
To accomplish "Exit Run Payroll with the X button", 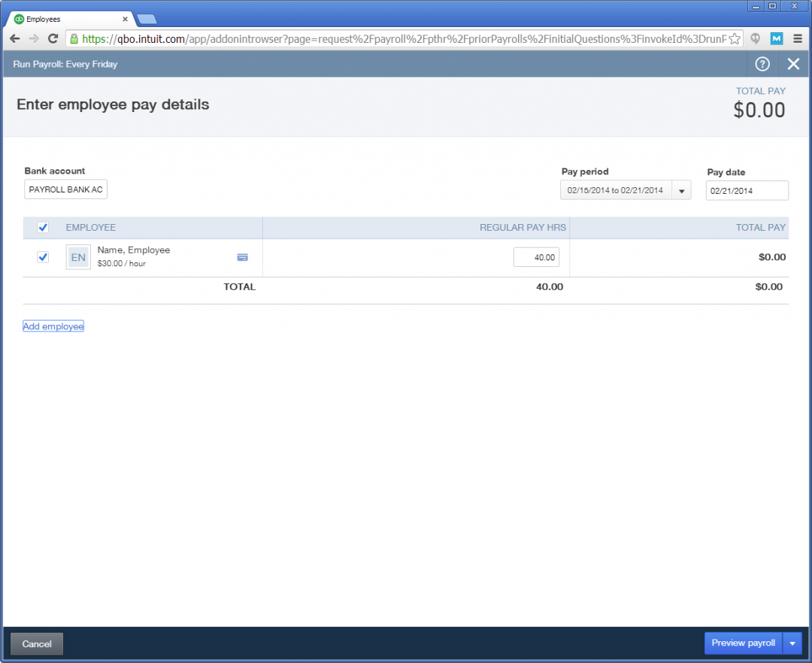I will click(x=793, y=64).
